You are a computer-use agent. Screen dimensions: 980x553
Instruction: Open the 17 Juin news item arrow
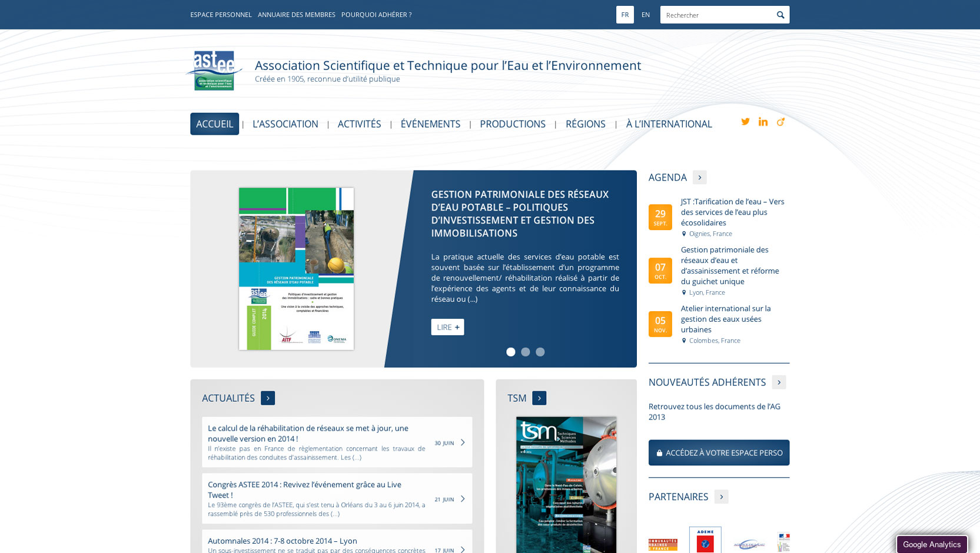click(x=463, y=549)
